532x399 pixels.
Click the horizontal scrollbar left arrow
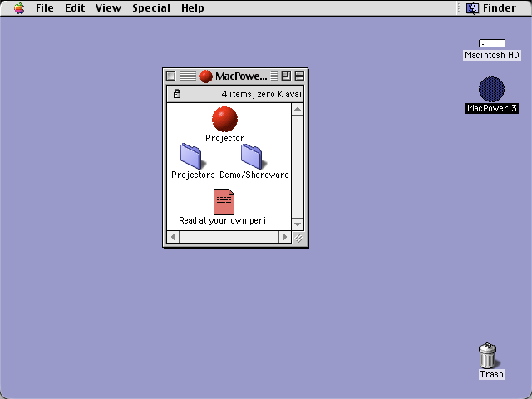point(173,237)
